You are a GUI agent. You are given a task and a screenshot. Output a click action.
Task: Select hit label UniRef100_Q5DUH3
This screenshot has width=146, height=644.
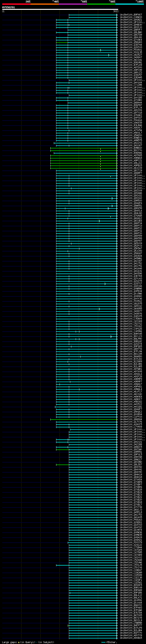[131, 42]
